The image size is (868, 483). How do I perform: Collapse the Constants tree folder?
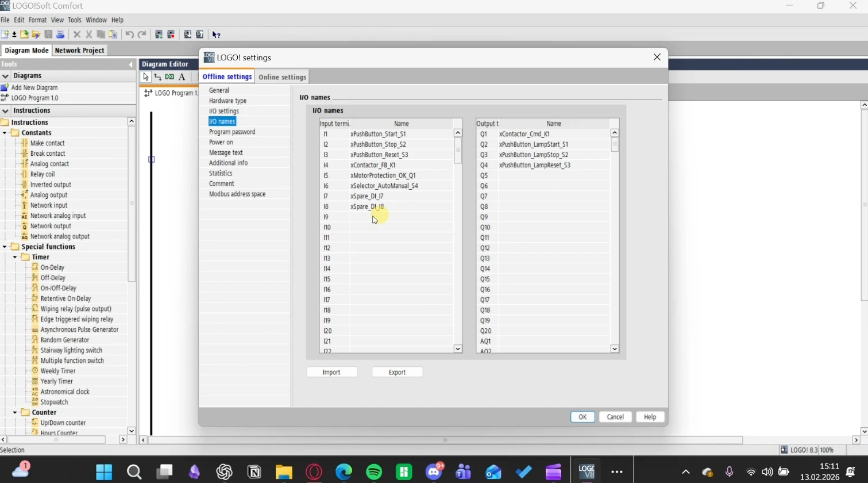pos(5,133)
